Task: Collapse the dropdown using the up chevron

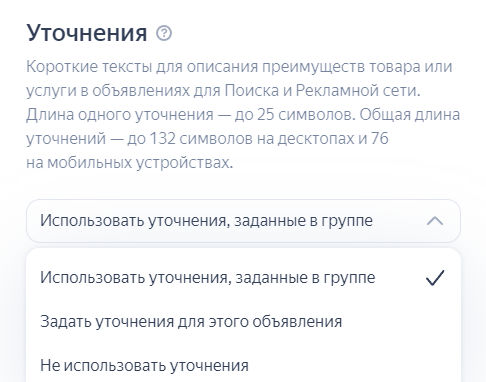Action: 435,221
